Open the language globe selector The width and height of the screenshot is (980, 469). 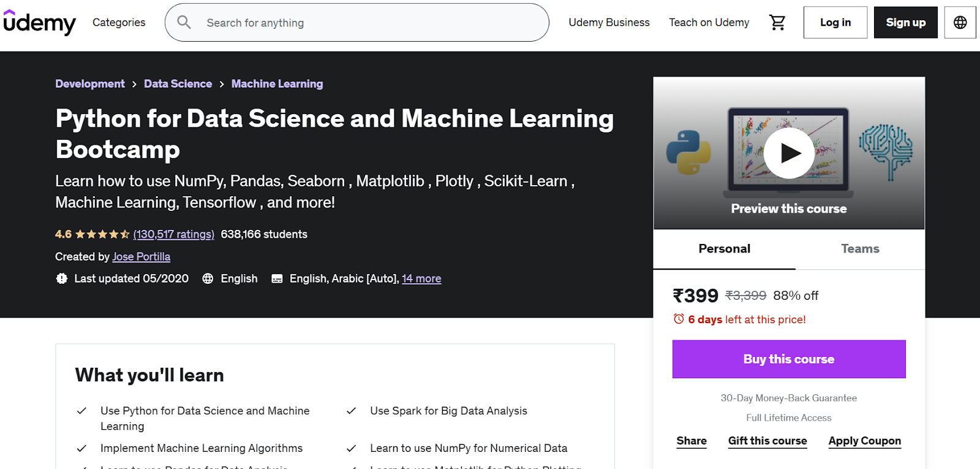pos(960,23)
